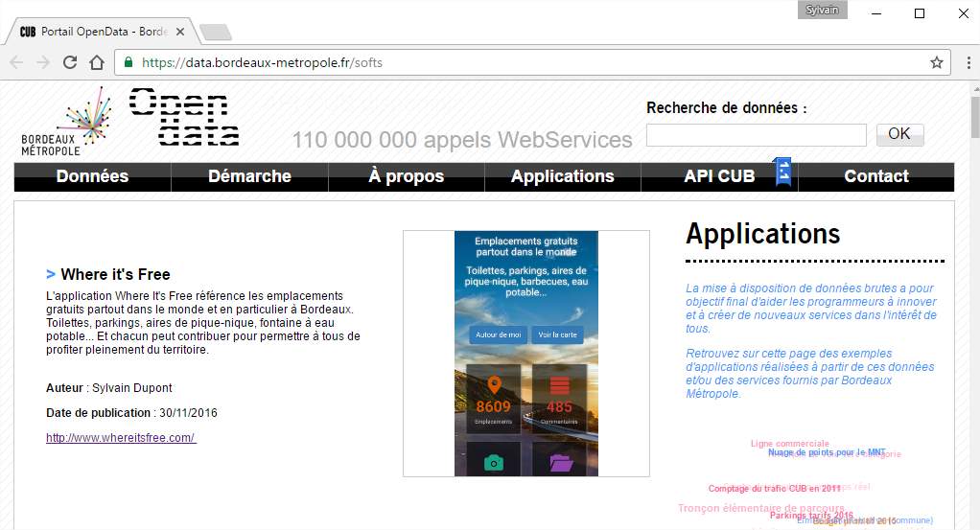Open the browser home page icon
The image size is (980, 530).
click(x=97, y=62)
